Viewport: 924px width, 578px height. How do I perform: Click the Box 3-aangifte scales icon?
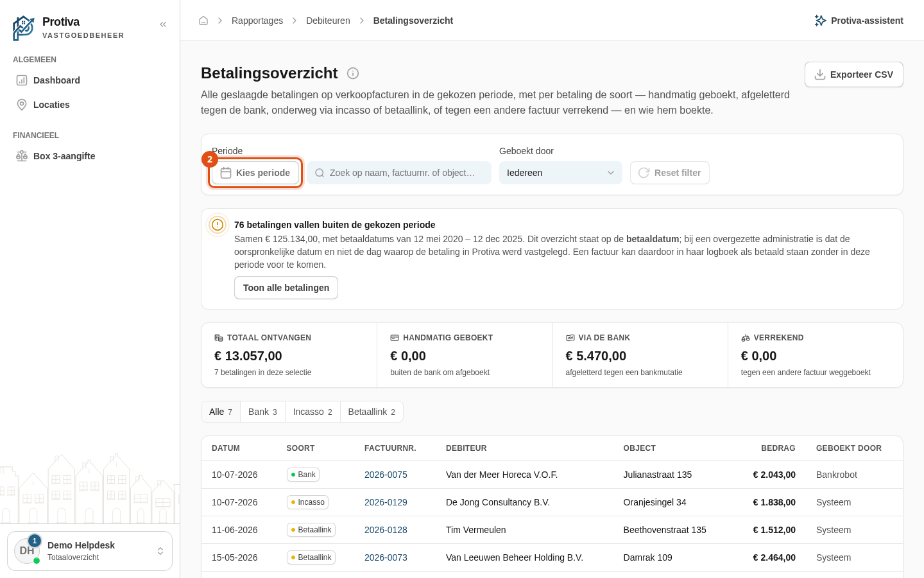[22, 156]
